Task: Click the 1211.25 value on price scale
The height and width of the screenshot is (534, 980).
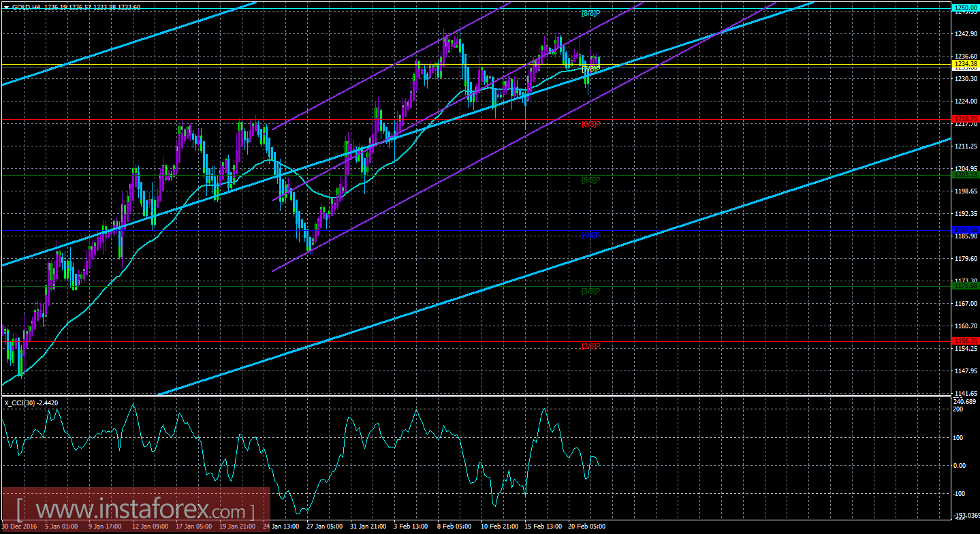Action: (965, 146)
